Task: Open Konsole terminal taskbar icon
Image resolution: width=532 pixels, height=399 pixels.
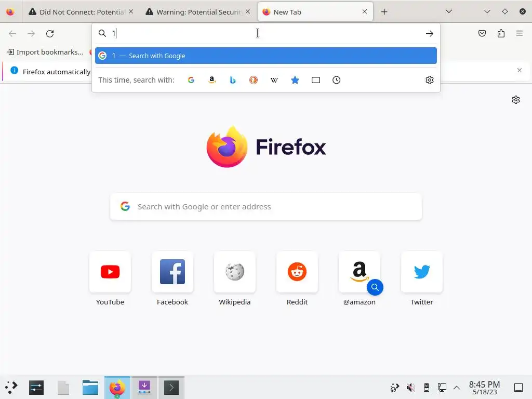Action: coord(171,388)
